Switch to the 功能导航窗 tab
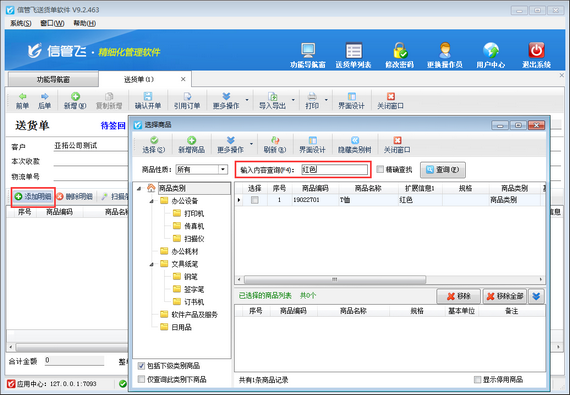Screen dimensions: 570x395 53,80
